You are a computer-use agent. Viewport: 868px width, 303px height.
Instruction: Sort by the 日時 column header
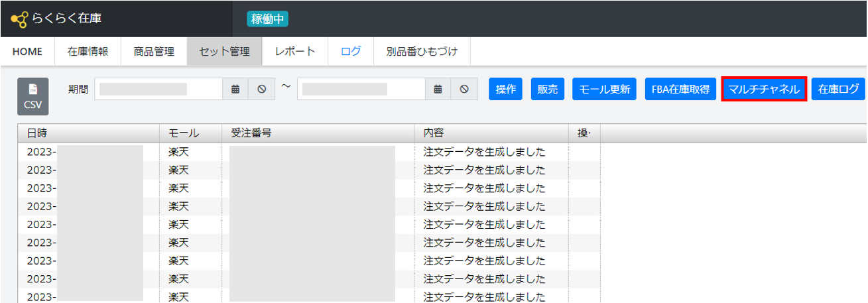89,133
